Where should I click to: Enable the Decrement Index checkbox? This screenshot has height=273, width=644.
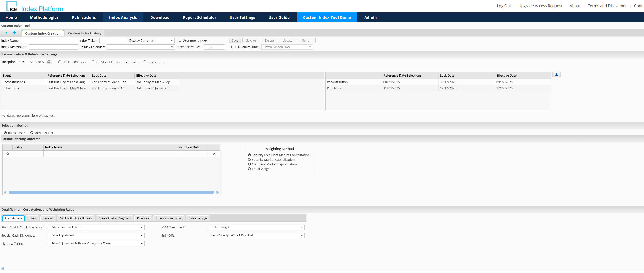click(180, 40)
